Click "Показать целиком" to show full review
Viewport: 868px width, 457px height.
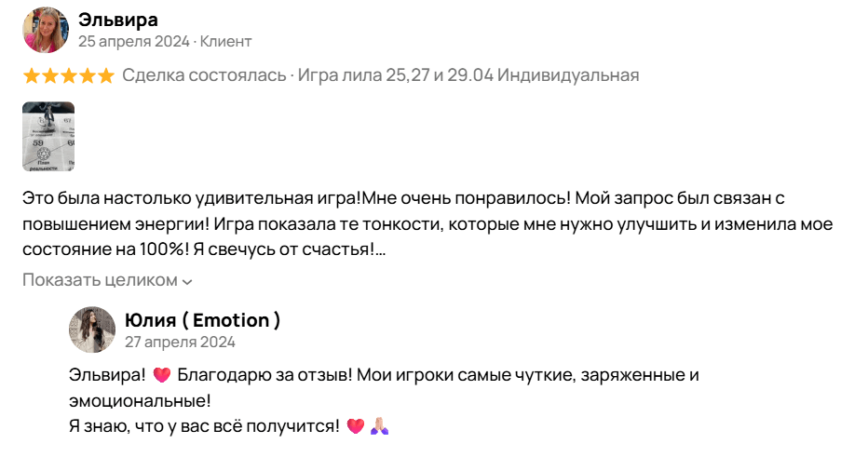pos(100,280)
